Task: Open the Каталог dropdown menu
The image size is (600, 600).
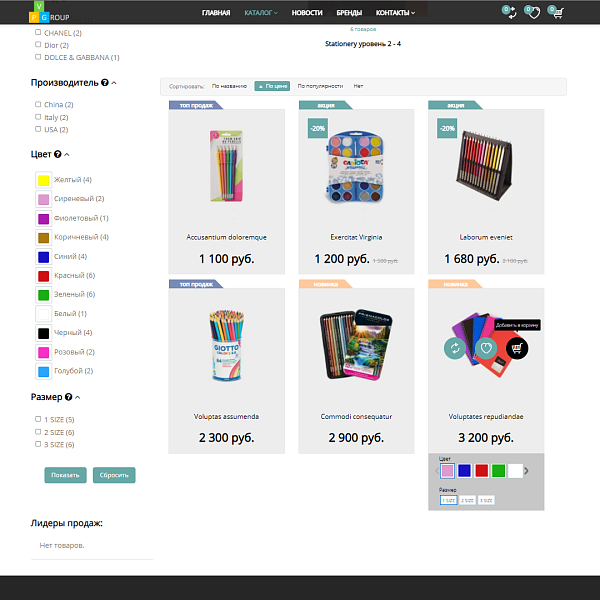Action: [261, 13]
